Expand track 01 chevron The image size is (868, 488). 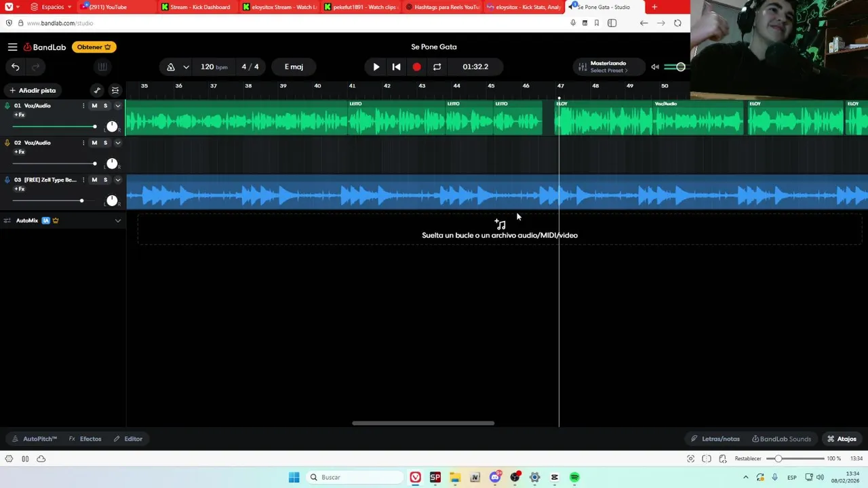tap(117, 105)
